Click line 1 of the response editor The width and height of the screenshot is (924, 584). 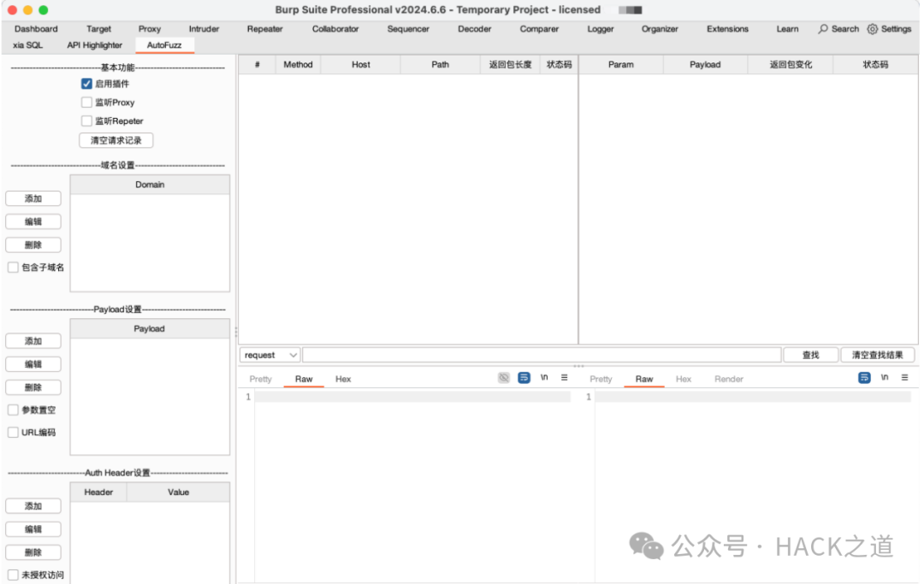click(753, 397)
